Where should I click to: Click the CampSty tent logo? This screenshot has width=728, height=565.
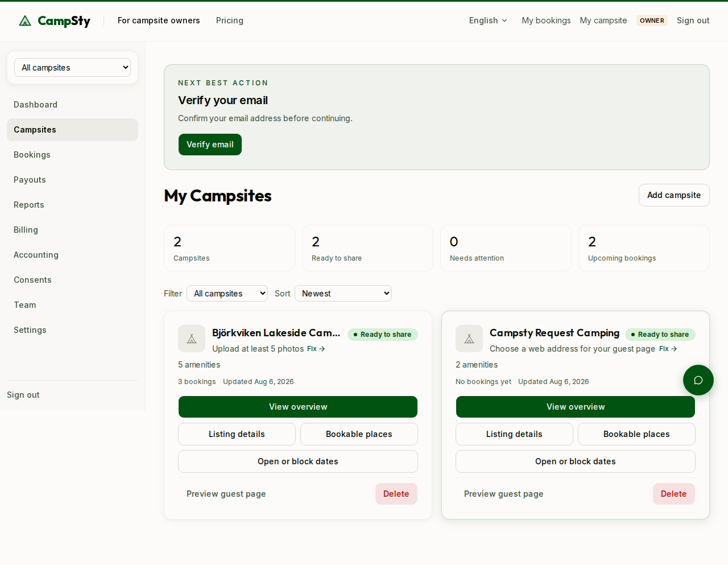(x=55, y=21)
